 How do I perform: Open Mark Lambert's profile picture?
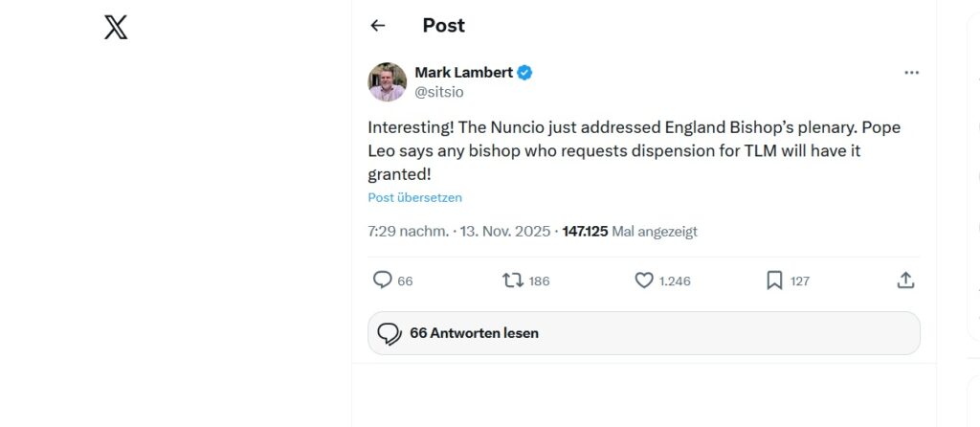coord(387,82)
